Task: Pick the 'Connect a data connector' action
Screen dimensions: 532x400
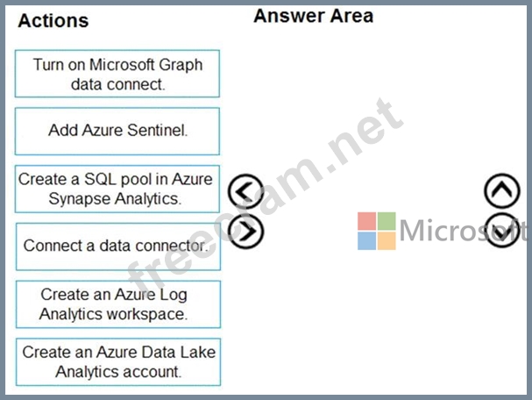Action: (118, 246)
